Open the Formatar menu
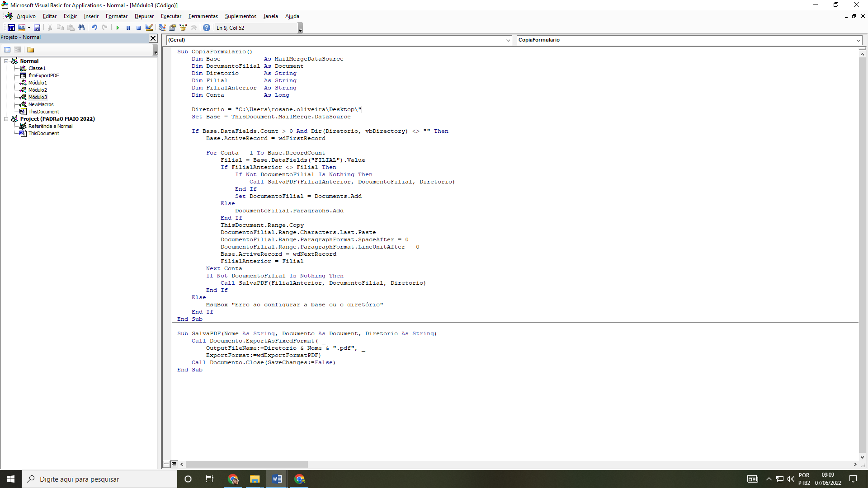868x488 pixels. (x=117, y=16)
